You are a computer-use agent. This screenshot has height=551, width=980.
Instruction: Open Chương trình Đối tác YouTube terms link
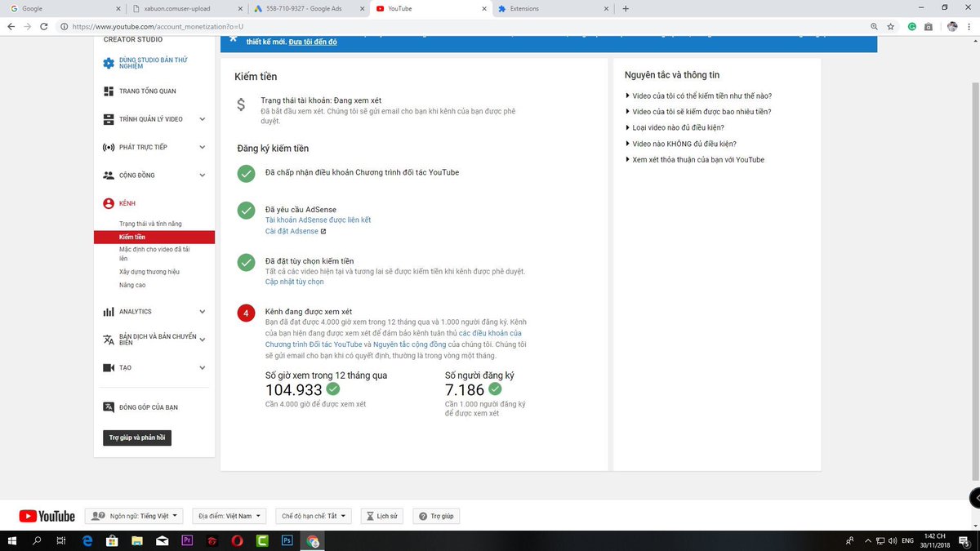tap(394, 339)
